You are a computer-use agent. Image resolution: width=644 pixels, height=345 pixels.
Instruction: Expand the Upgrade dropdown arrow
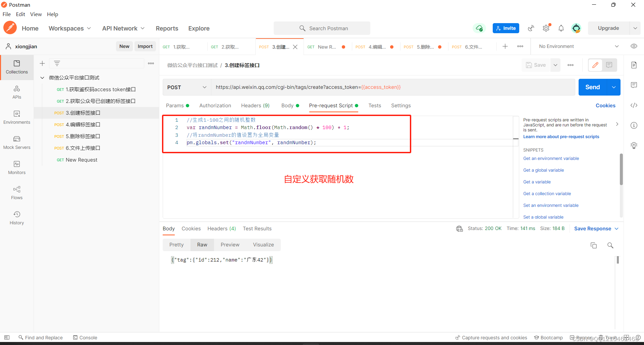click(635, 28)
